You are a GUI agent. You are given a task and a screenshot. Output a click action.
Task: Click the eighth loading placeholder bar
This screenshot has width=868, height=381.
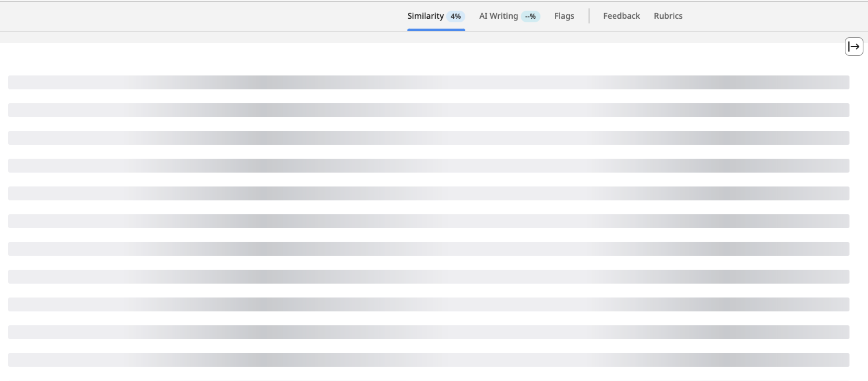[429, 276]
